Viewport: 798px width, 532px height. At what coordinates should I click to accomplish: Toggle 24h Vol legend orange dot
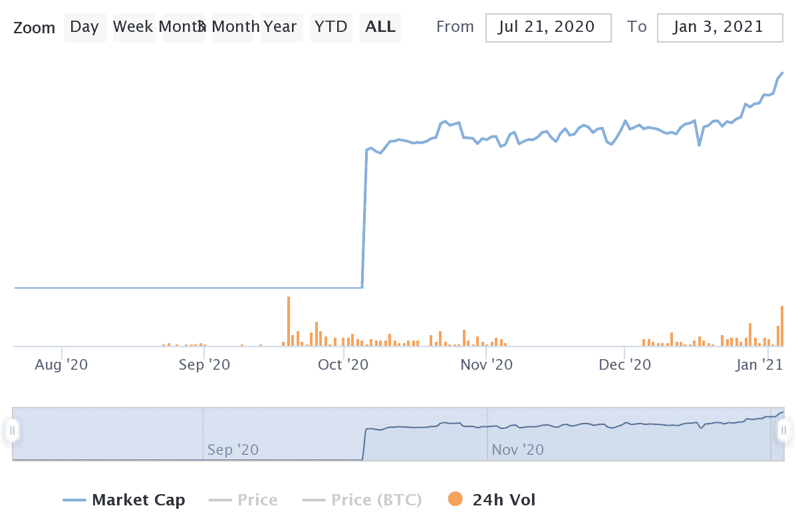coord(456,499)
